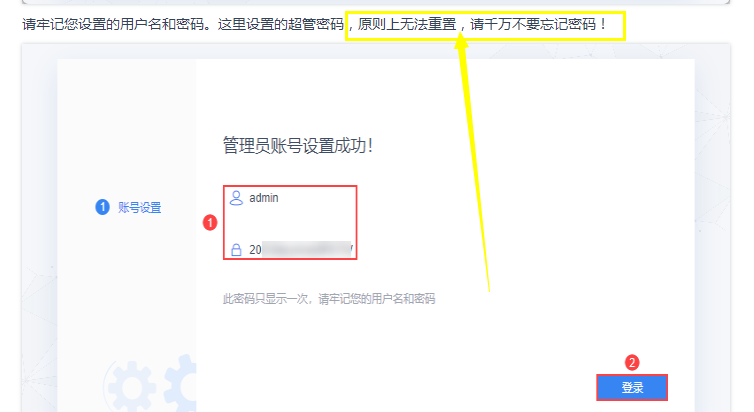
Task: Click the red annotation marker number 1
Action: pos(210,223)
